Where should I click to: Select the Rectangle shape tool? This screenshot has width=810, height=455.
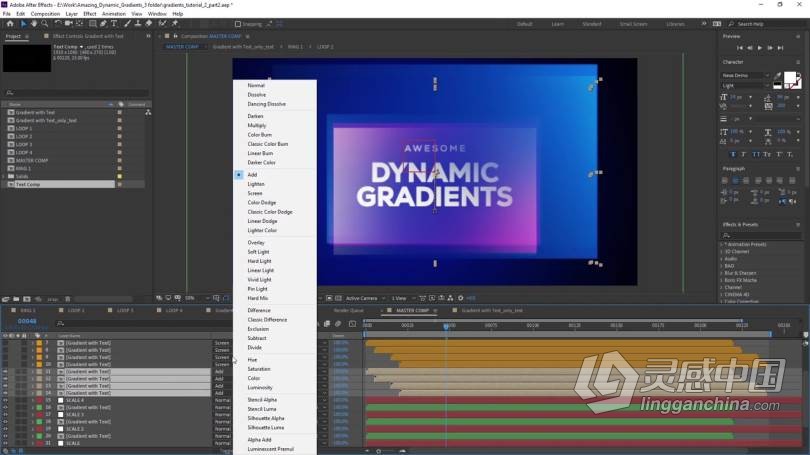(92, 24)
